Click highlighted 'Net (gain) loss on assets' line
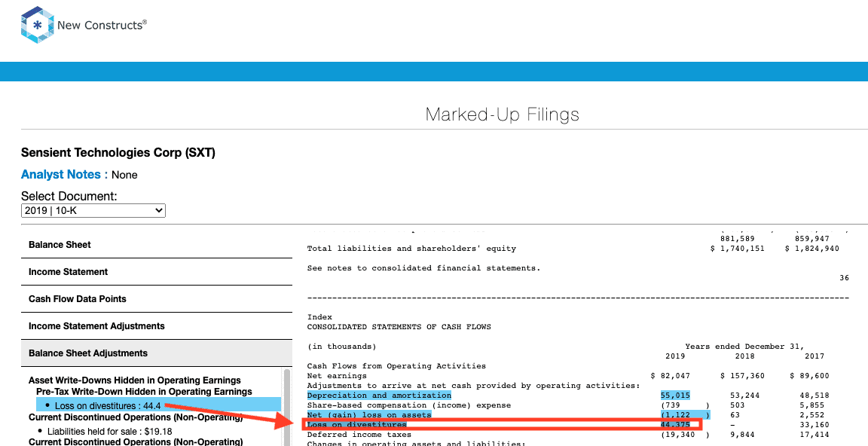The height and width of the screenshot is (446, 868). 369,414
